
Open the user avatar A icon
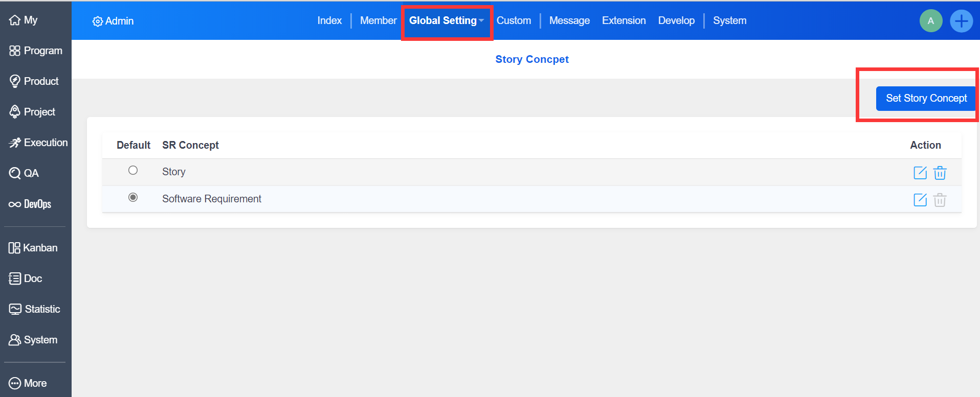[x=930, y=21]
